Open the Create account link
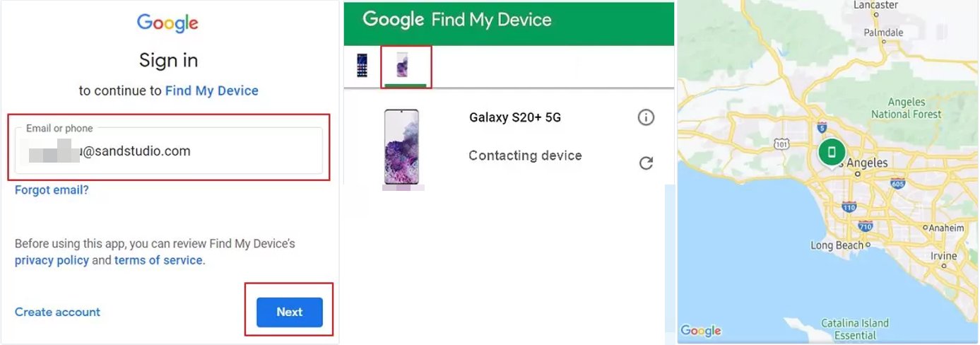The image size is (980, 345). (57, 312)
